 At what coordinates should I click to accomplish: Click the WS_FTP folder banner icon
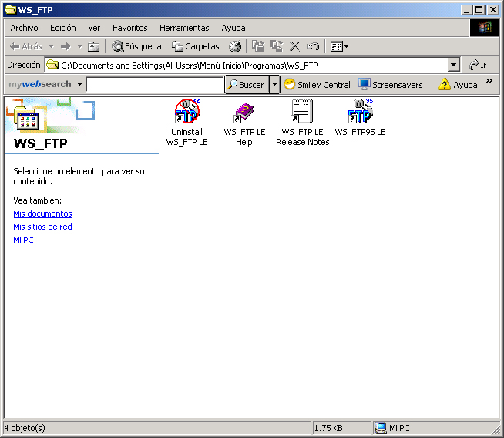pos(27,118)
